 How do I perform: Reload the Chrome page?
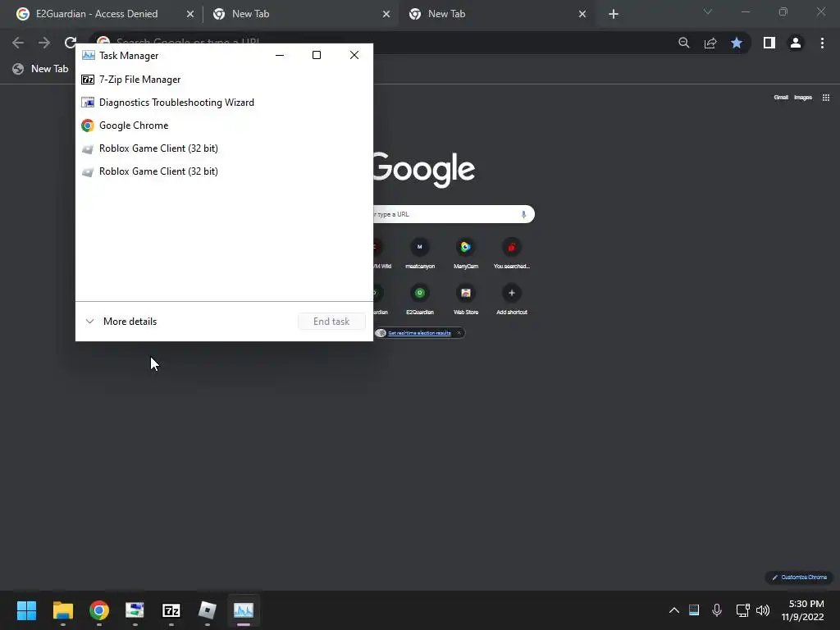coord(71,43)
